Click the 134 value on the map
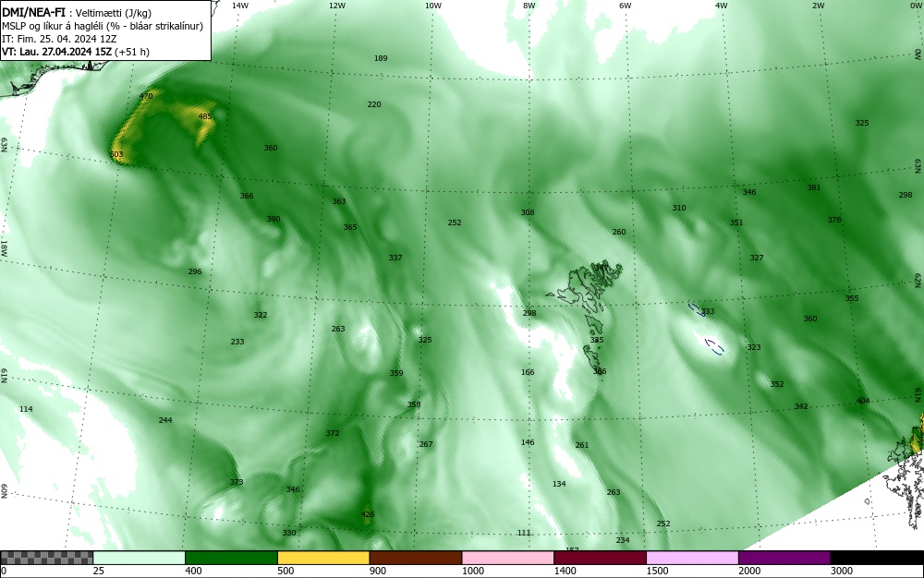This screenshot has width=924, height=578. [559, 484]
